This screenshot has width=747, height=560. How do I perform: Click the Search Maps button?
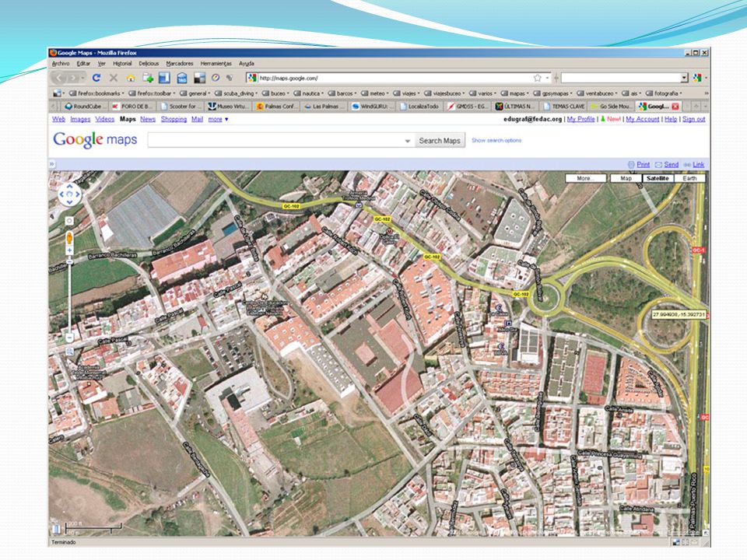(439, 141)
